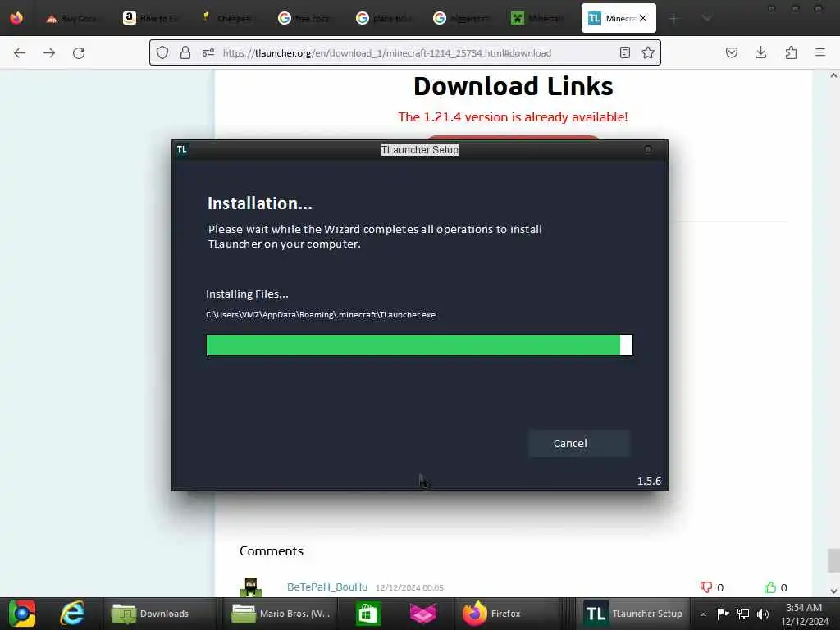
Task: Open the Downloads folder taskbar item
Action: tap(159, 614)
